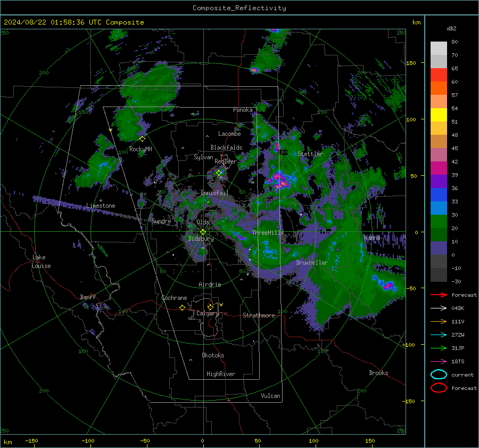
Task: Select the Sundre label on map
Action: (161, 221)
